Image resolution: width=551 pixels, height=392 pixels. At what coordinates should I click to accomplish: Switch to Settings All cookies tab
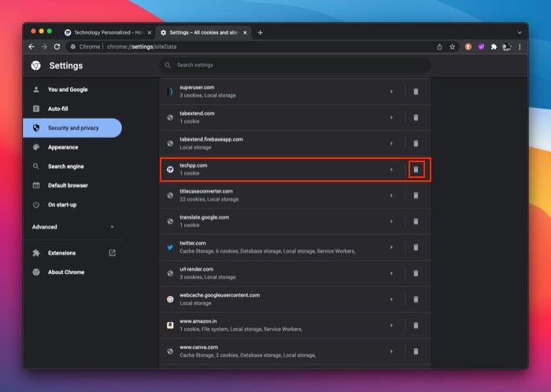tap(204, 33)
